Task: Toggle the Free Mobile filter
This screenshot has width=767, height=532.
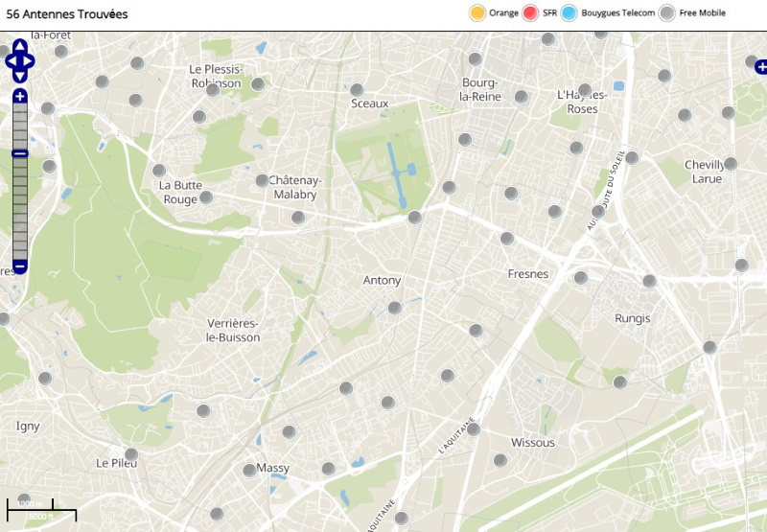Action: tap(666, 12)
